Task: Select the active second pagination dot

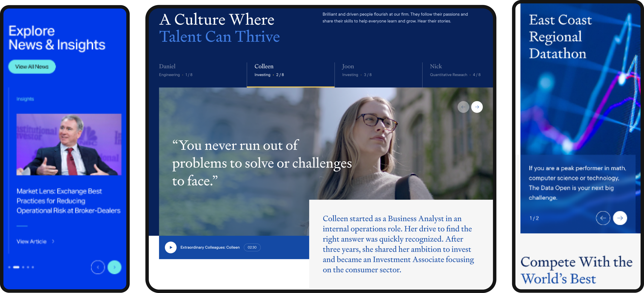Action: 16,267
